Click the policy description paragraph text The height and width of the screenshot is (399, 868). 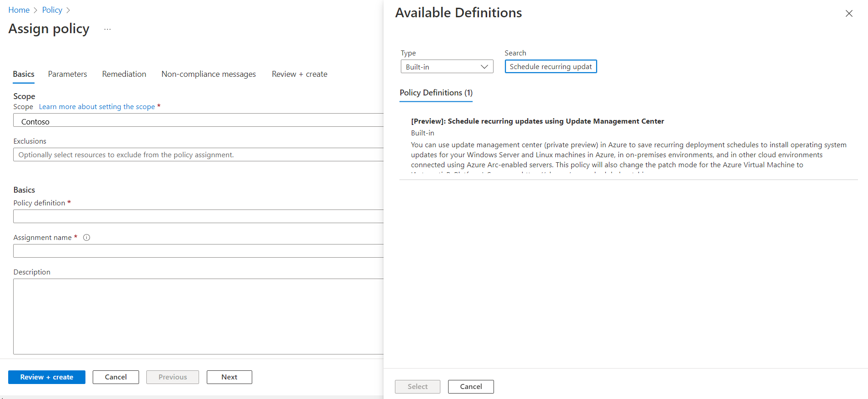629,157
